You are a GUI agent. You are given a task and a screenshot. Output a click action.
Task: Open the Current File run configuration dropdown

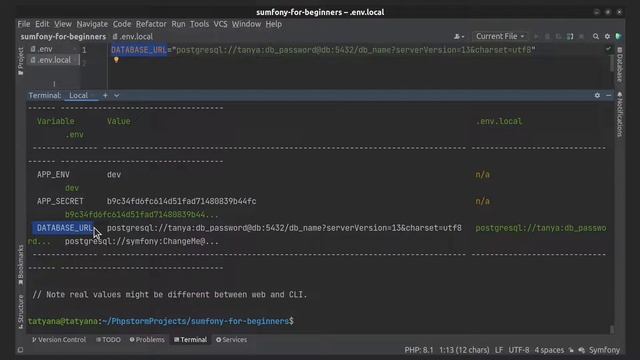500,36
